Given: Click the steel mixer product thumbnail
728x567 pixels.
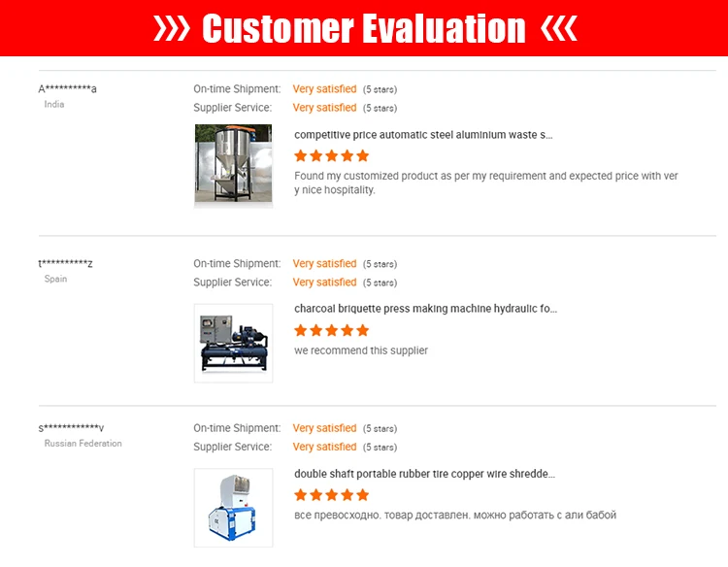Looking at the screenshot, I should click(234, 163).
